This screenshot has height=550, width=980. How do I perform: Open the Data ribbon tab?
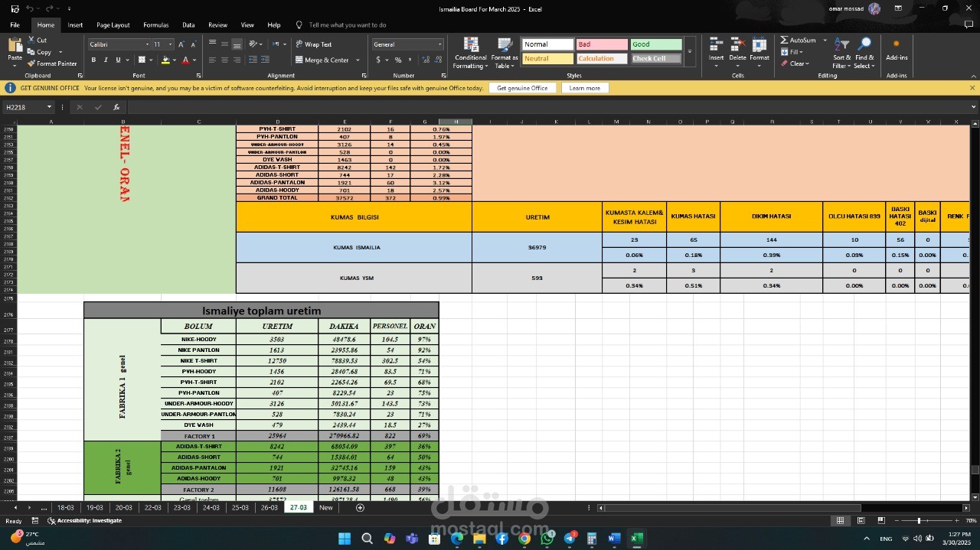pyautogui.click(x=188, y=24)
